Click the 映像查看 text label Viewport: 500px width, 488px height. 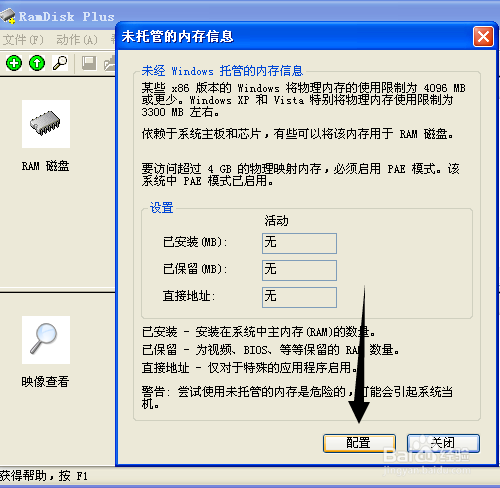(45, 382)
